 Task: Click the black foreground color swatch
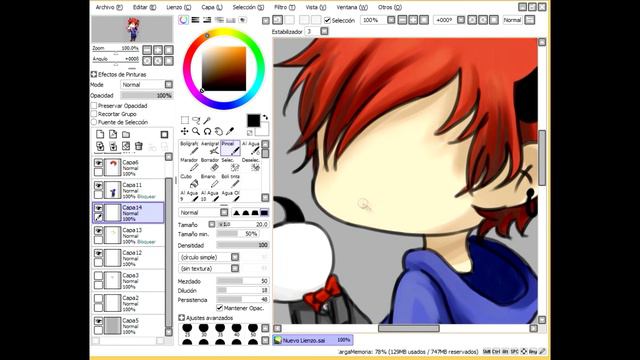click(x=253, y=121)
